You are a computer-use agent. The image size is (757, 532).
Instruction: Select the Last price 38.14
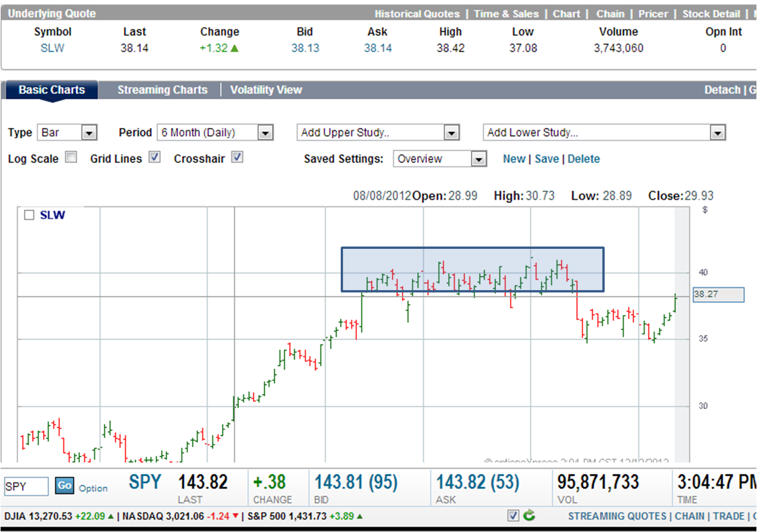(x=134, y=48)
